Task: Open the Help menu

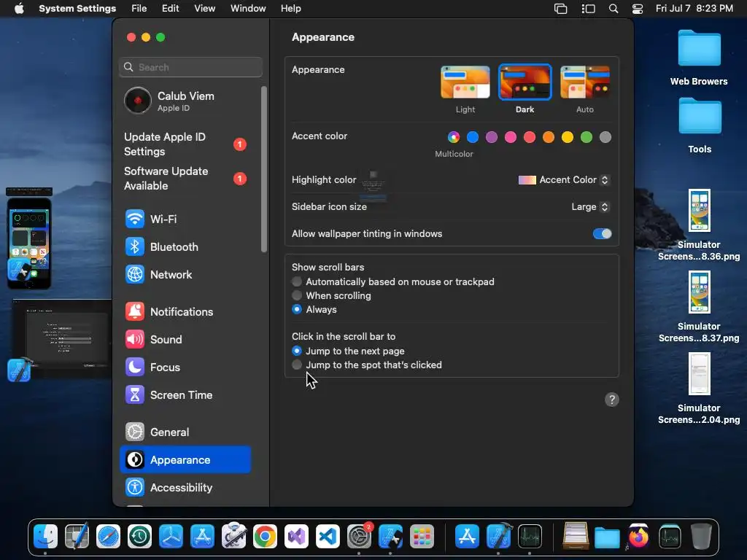Action: coord(290,9)
